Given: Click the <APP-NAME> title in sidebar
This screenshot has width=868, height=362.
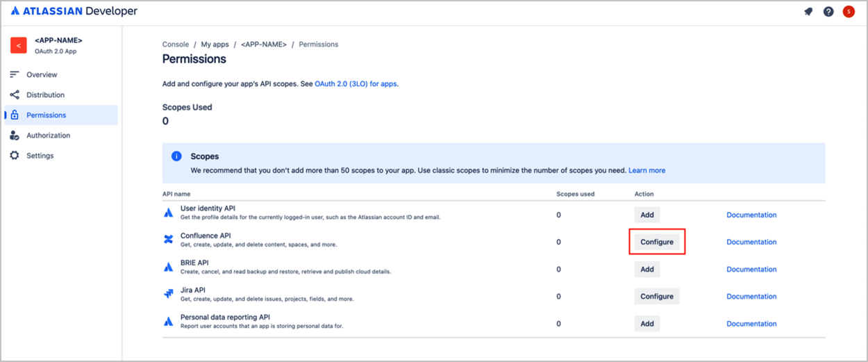Looking at the screenshot, I should click(58, 40).
